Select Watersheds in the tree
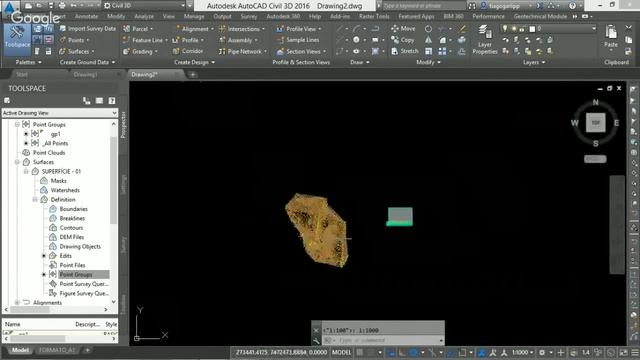 65,190
